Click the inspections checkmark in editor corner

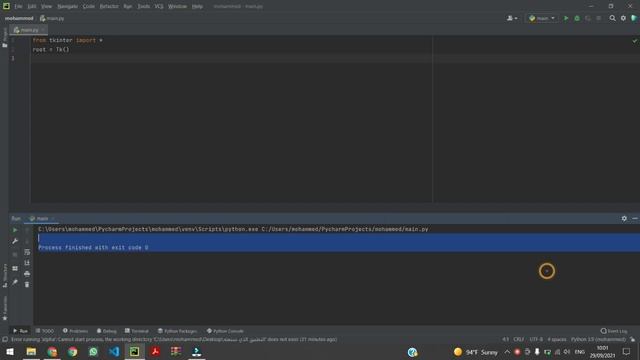coord(635,41)
